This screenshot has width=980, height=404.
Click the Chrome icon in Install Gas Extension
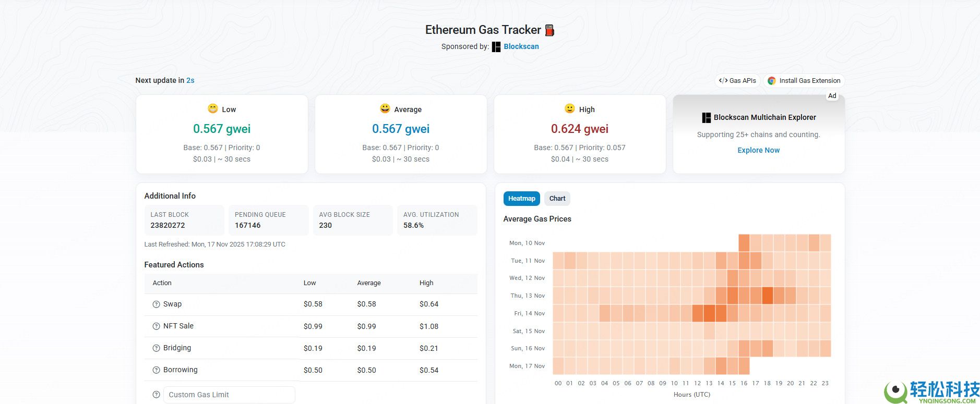pyautogui.click(x=771, y=80)
